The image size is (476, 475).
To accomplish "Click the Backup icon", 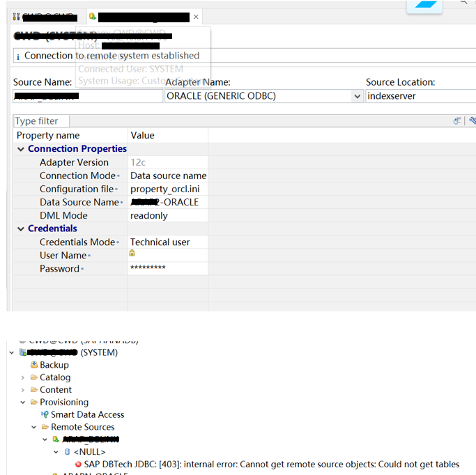I will click(x=34, y=364).
